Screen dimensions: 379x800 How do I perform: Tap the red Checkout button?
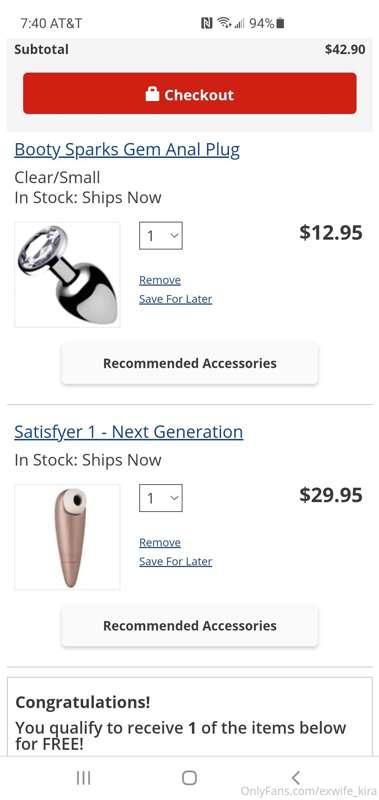click(x=190, y=93)
